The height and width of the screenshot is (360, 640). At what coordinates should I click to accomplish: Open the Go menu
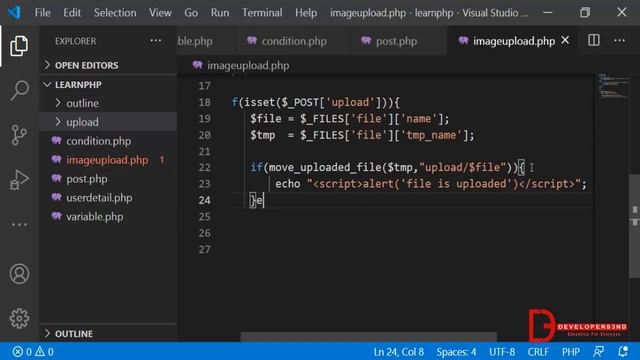(191, 13)
